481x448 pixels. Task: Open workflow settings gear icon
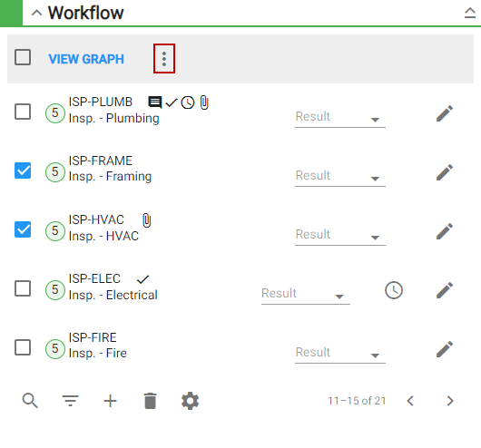point(191,401)
